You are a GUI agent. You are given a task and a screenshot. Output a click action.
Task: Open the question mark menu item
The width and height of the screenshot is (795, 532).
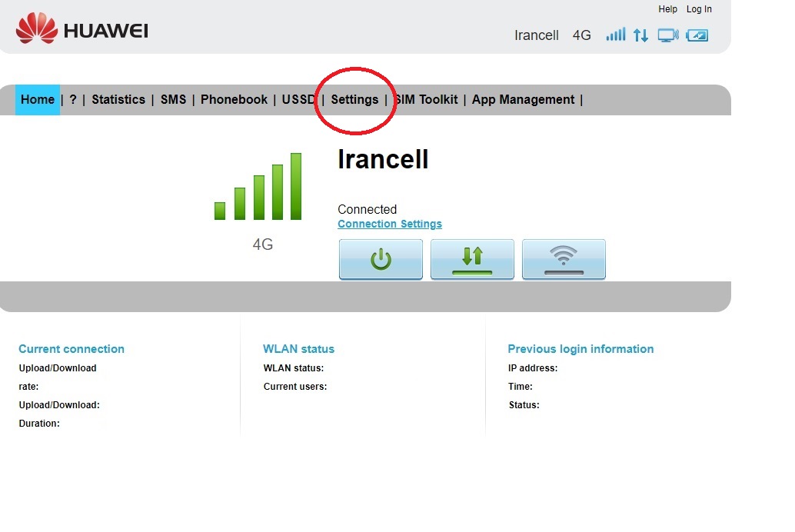click(x=73, y=99)
